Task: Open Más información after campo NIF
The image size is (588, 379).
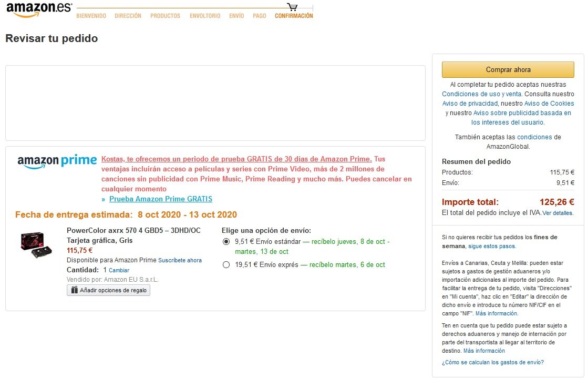Action: [x=497, y=314]
